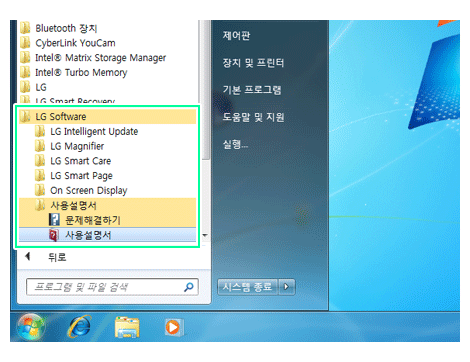Click the back arrow beside 뒤로
The image size is (470, 362).
pos(28,256)
